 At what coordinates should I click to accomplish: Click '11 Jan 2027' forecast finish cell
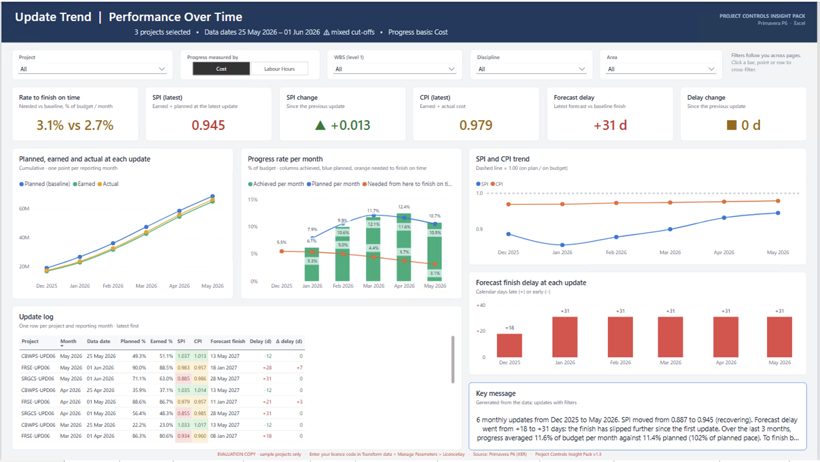click(x=225, y=402)
